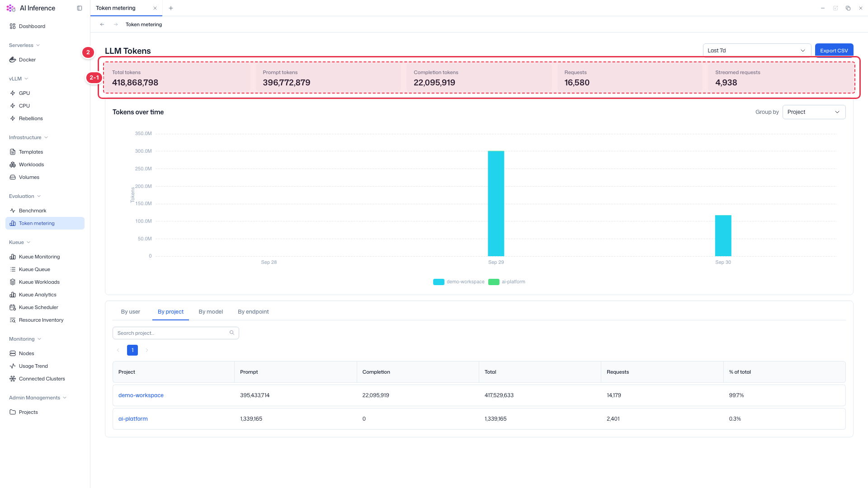Image resolution: width=868 pixels, height=488 pixels.
Task: Go back with the left arrow
Action: point(102,24)
